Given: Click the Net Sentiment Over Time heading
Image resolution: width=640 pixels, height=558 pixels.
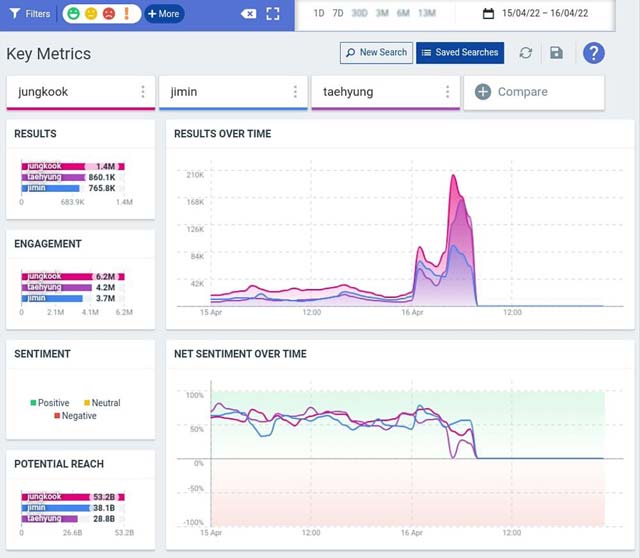Looking at the screenshot, I should click(240, 354).
